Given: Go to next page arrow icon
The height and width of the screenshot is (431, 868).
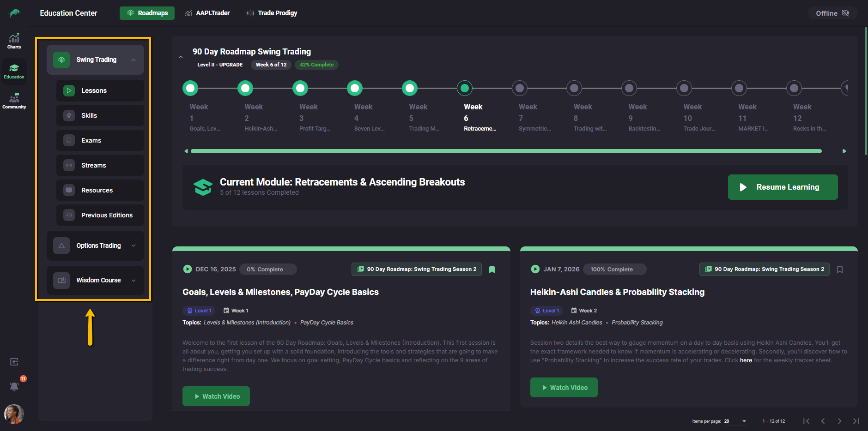Looking at the screenshot, I should tap(839, 421).
